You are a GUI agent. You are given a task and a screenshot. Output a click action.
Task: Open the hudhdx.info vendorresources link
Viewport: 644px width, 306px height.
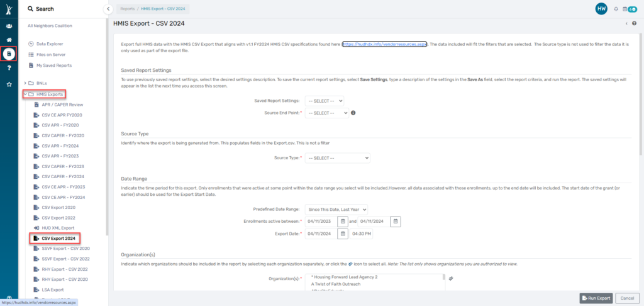click(384, 43)
